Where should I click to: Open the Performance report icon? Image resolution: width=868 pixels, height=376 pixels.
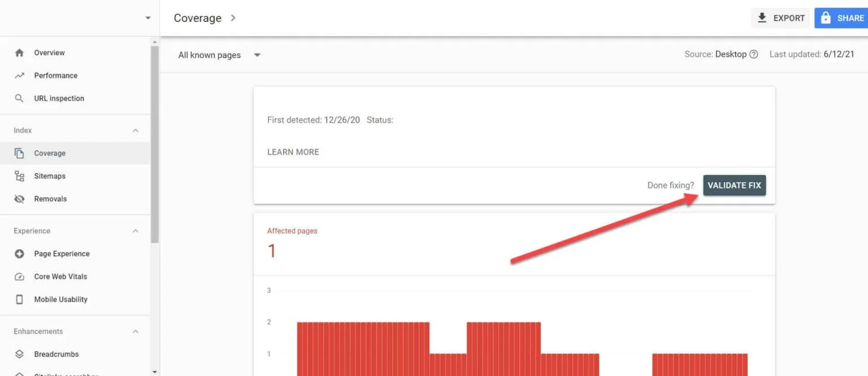point(19,75)
